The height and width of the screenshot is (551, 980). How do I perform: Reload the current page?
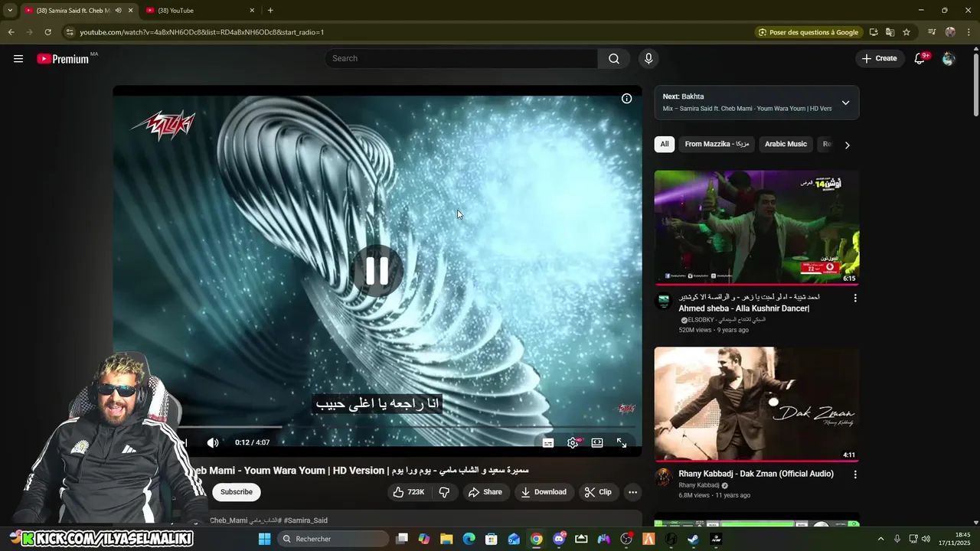point(47,32)
